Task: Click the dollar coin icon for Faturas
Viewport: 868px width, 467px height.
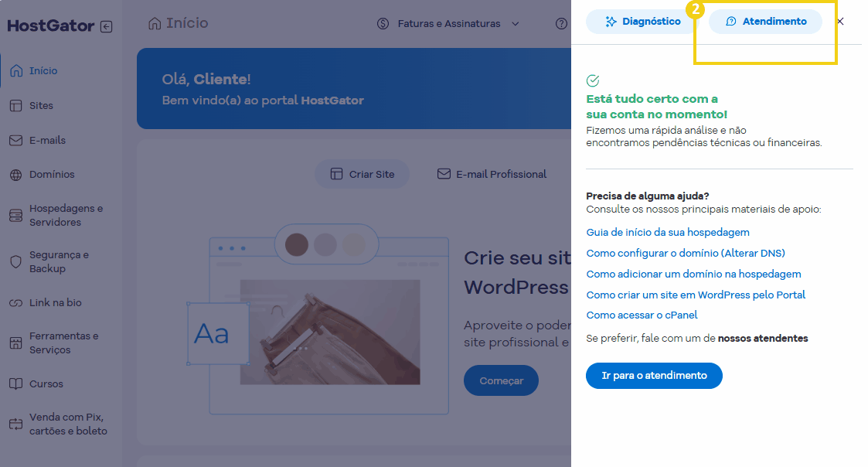Action: (x=383, y=24)
